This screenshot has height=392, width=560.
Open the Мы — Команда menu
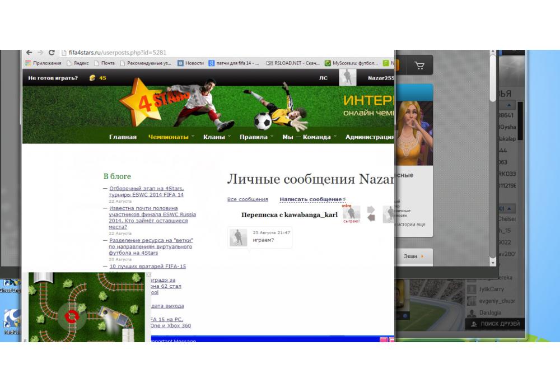pos(306,137)
